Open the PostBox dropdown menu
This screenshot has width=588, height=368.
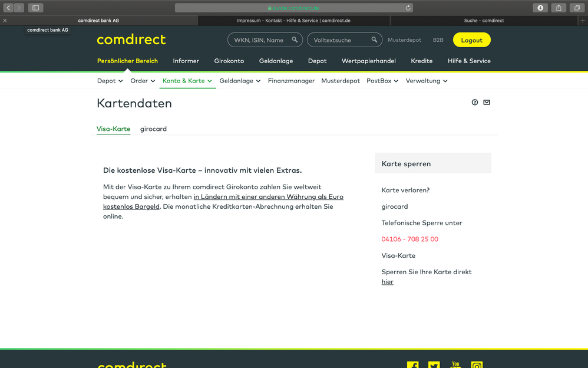(x=382, y=81)
